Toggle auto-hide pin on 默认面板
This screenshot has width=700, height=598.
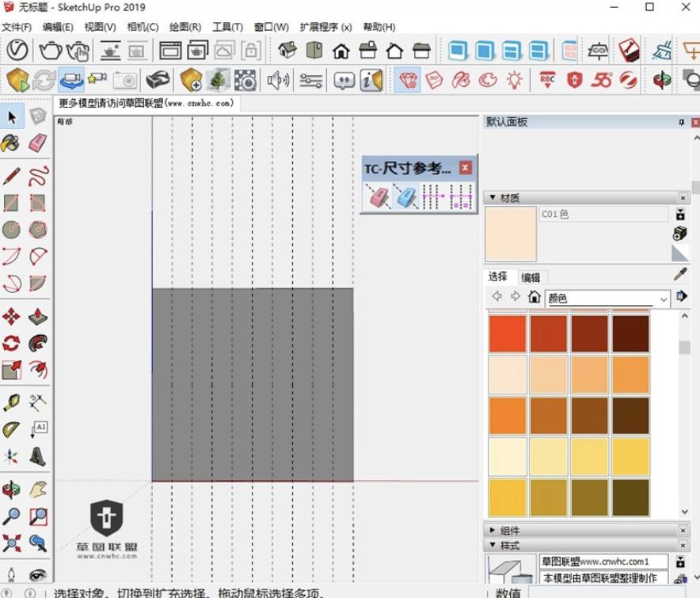pyautogui.click(x=681, y=123)
